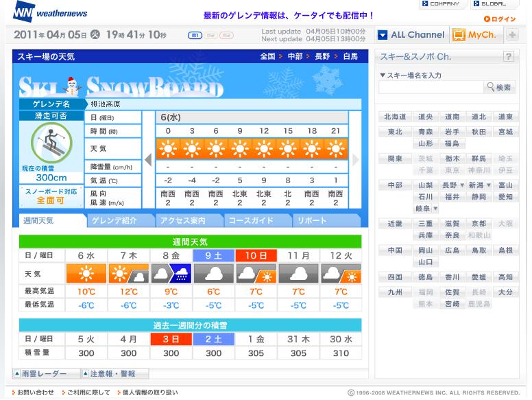Click the cloudy-then-sunny icon for 10 日

256,274
